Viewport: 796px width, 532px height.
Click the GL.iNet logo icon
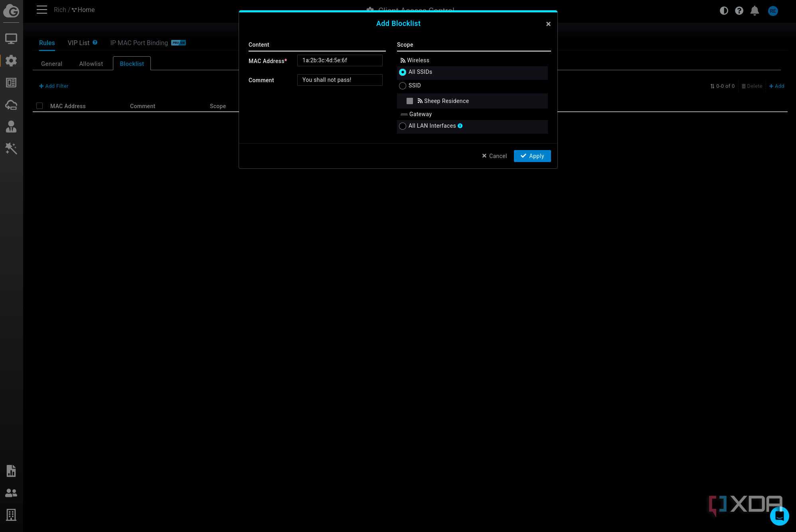click(x=11, y=11)
